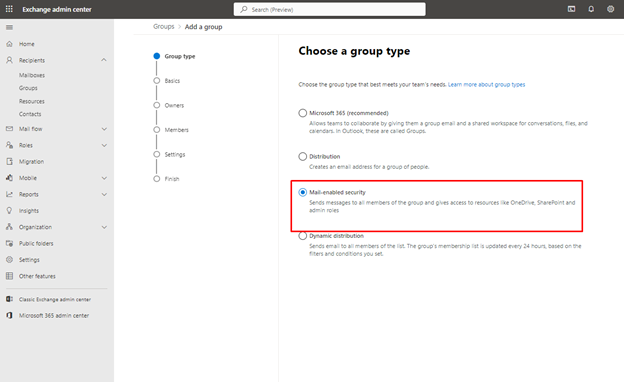
Task: Jump to the Finish wizard step
Action: (172, 179)
